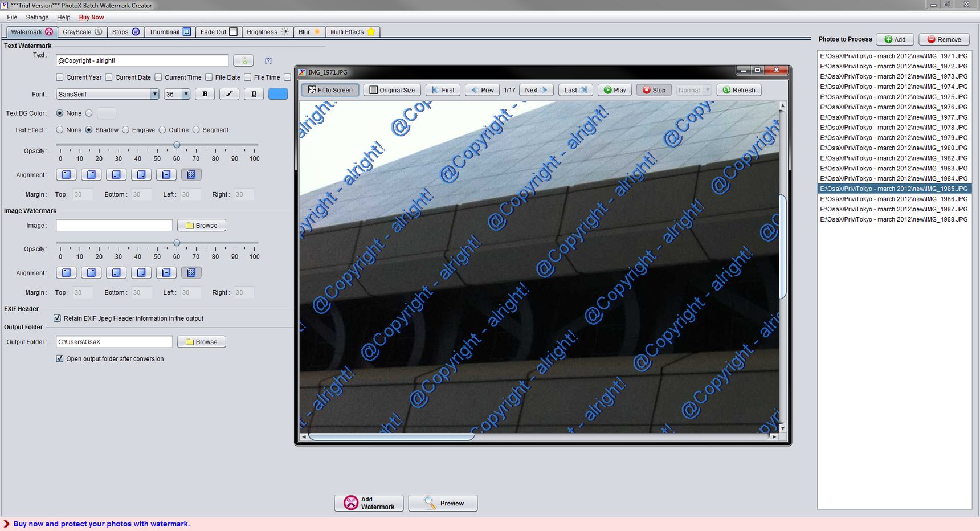Screen dimensions: 980x531
Task: Click Add to add photos
Action: pos(895,39)
